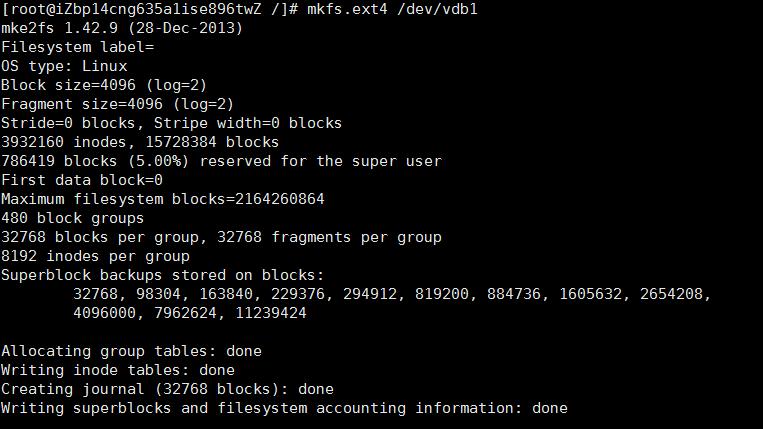Screen dimensions: 763x429
Task: Click the OS type: Linux line
Action: pyautogui.click(x=64, y=66)
